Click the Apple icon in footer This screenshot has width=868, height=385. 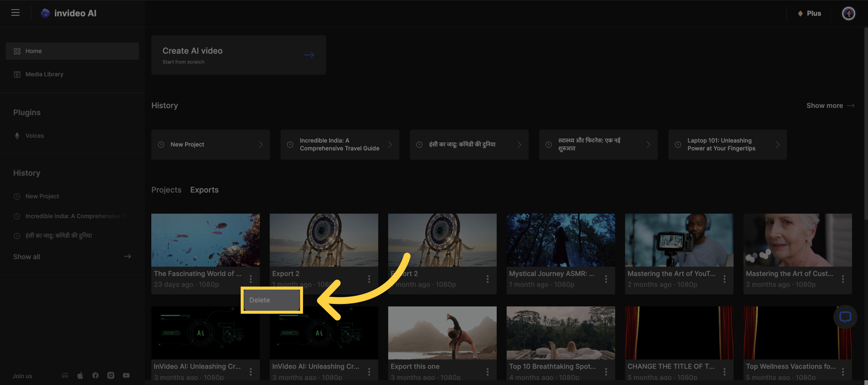80,375
